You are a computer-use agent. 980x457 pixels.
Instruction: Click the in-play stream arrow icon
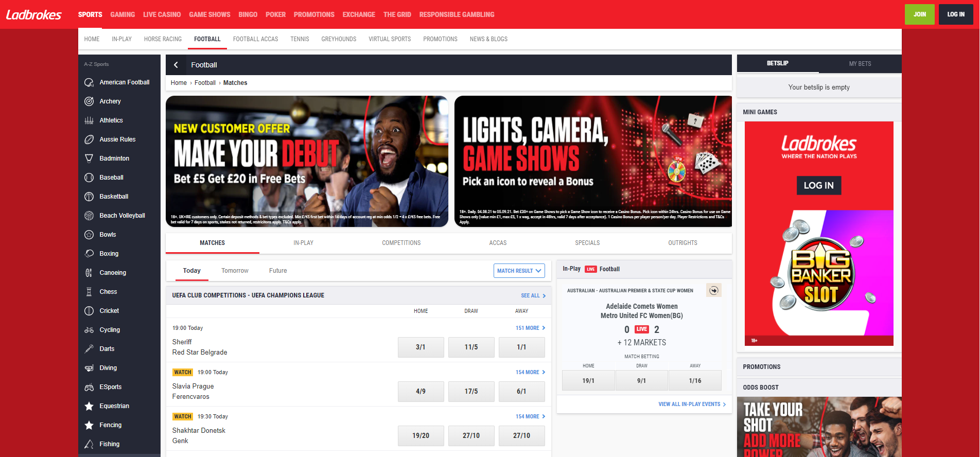coord(714,291)
